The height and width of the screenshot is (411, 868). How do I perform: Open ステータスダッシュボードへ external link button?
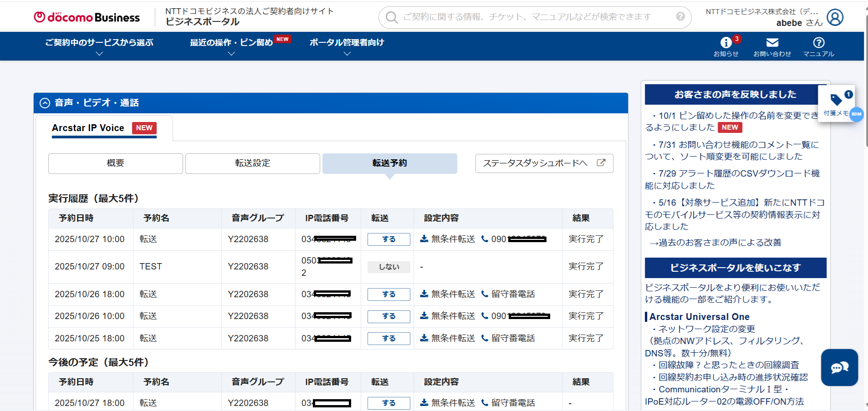click(544, 163)
